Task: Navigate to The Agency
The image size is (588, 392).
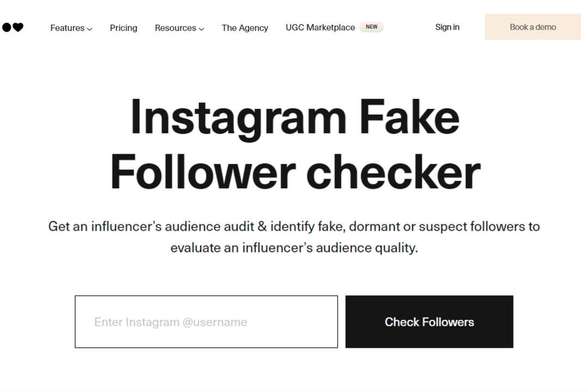Action: [244, 28]
